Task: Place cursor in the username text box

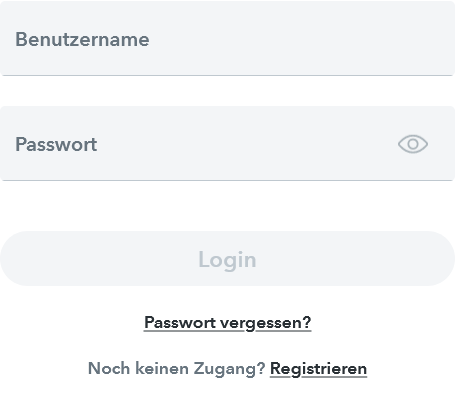Action: 227,38
